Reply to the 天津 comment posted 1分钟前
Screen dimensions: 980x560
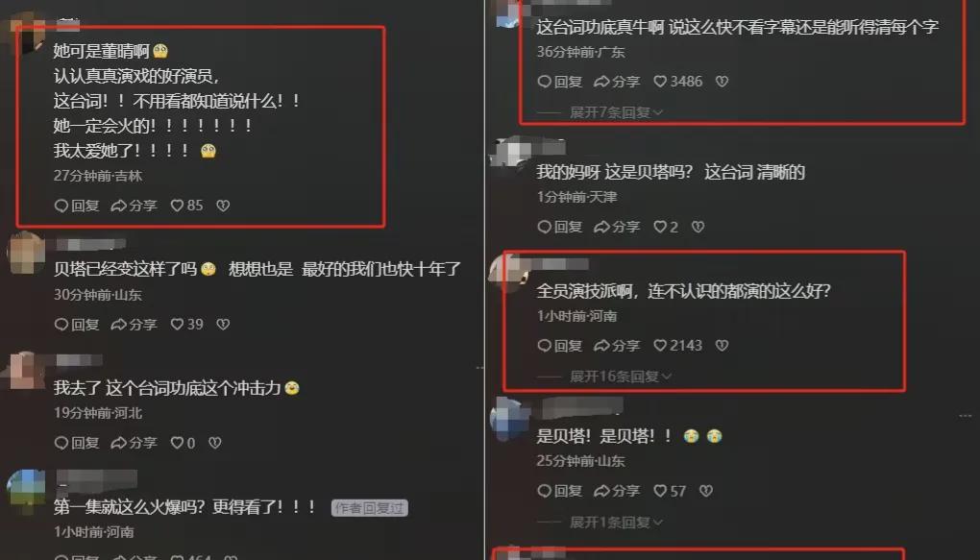click(560, 227)
